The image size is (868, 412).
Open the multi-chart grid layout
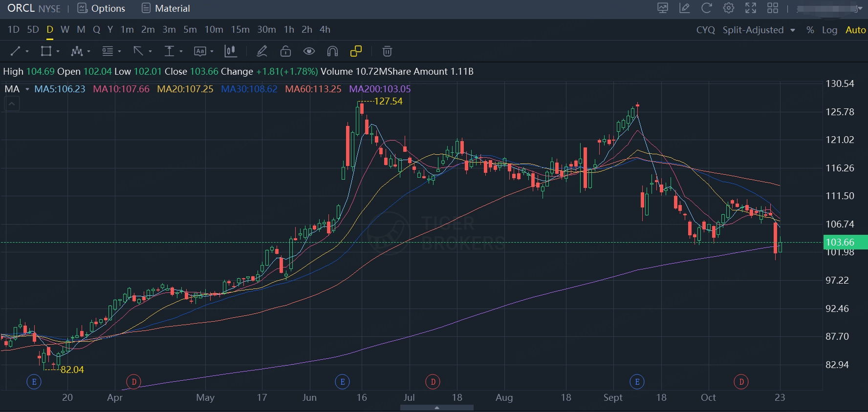[x=773, y=8]
